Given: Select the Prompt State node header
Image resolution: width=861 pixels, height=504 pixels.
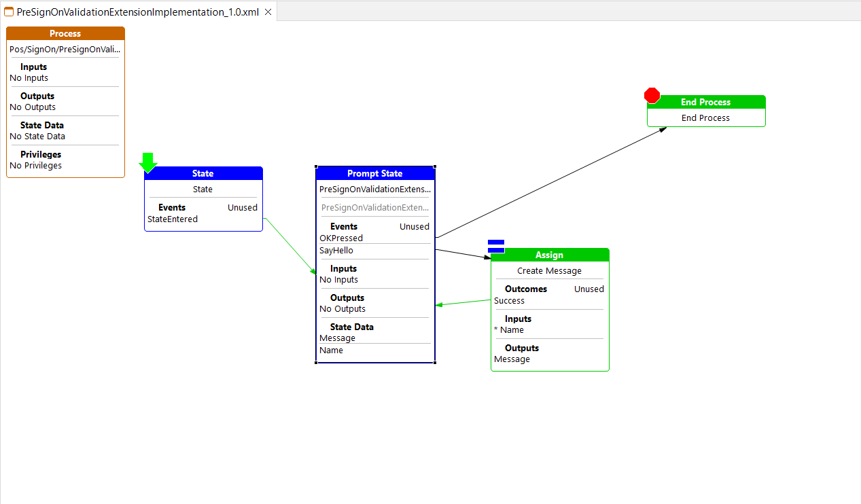Looking at the screenshot, I should (375, 173).
